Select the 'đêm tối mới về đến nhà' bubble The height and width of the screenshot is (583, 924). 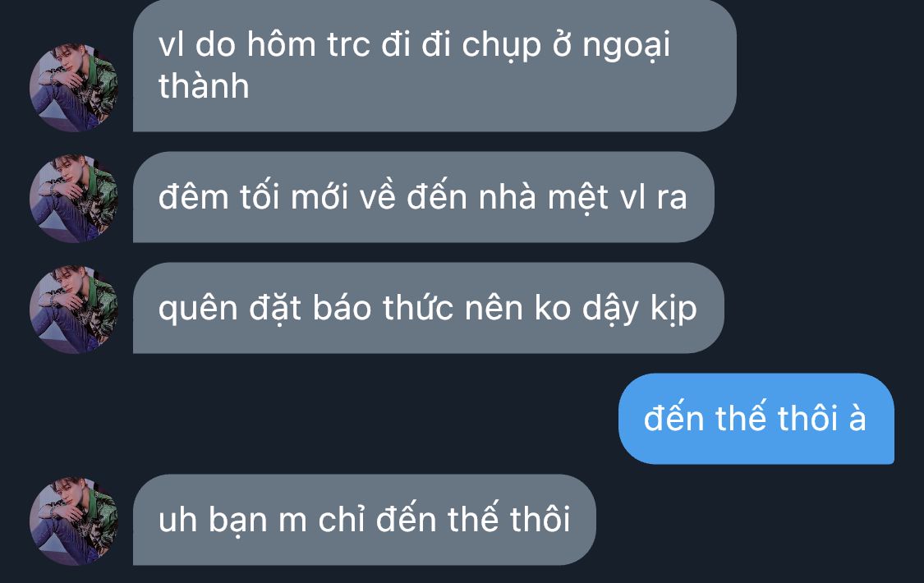pyautogui.click(x=424, y=197)
